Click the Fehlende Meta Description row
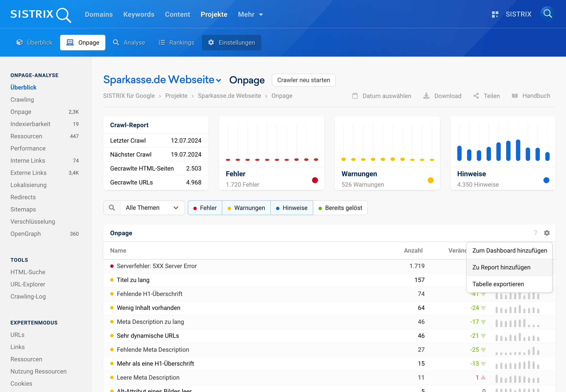 (329, 350)
